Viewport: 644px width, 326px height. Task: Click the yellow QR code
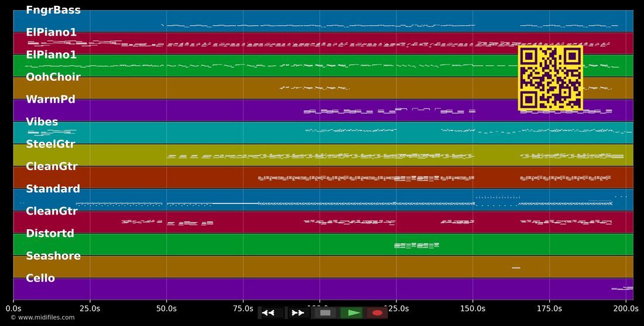click(x=550, y=78)
